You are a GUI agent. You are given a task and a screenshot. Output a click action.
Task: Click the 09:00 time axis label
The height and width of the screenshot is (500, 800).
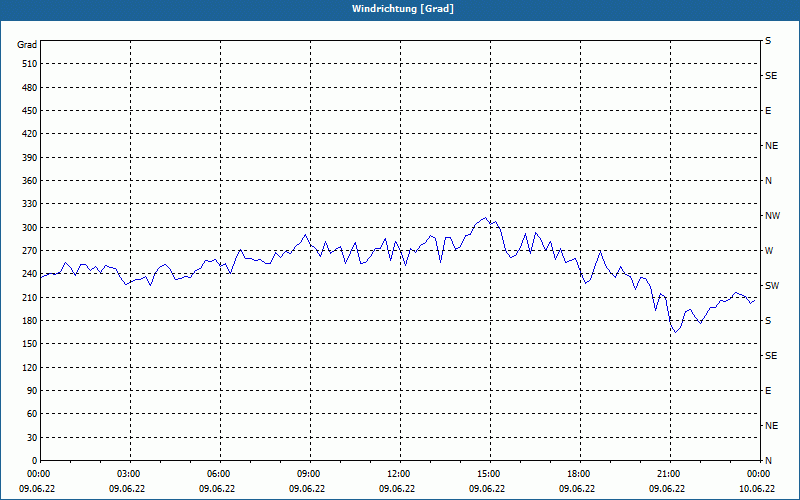pos(311,474)
